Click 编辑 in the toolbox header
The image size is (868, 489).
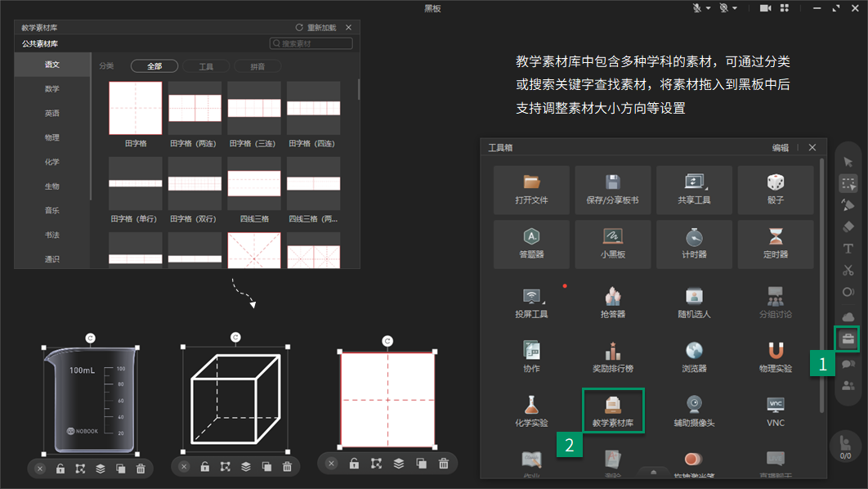click(x=781, y=147)
